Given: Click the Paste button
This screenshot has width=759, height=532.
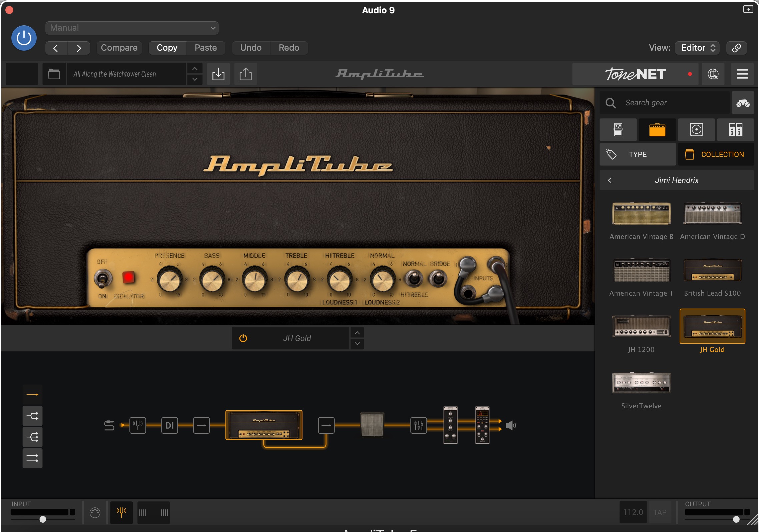Looking at the screenshot, I should click(x=206, y=48).
